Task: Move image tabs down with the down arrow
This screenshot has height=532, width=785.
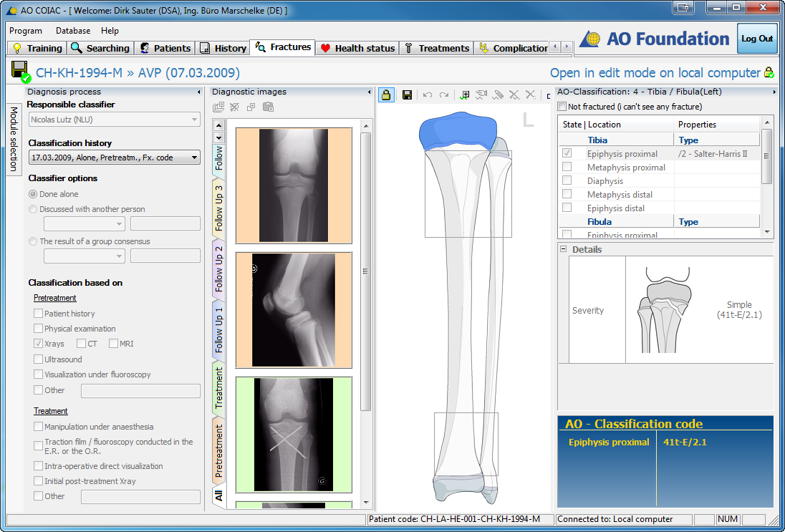Action: [x=218, y=137]
